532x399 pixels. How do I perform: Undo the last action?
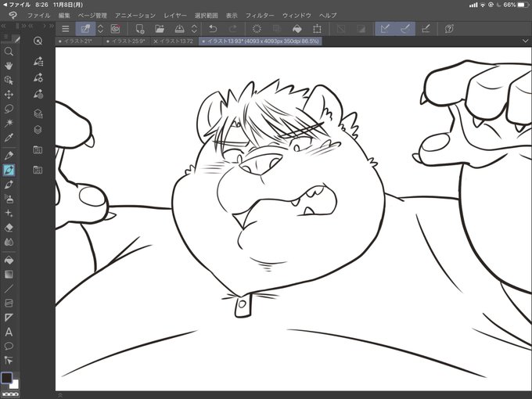point(213,29)
